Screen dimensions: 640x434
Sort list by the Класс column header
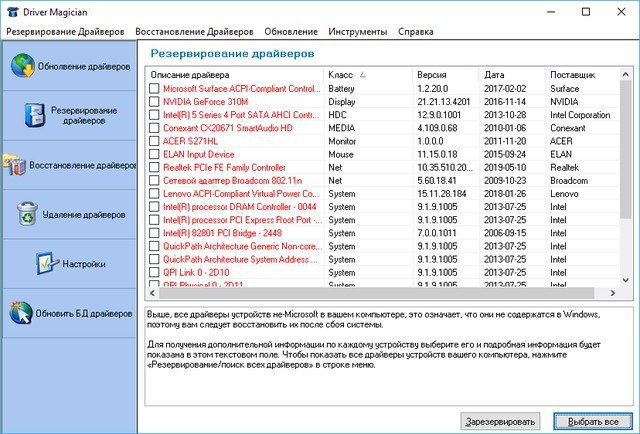(369, 75)
